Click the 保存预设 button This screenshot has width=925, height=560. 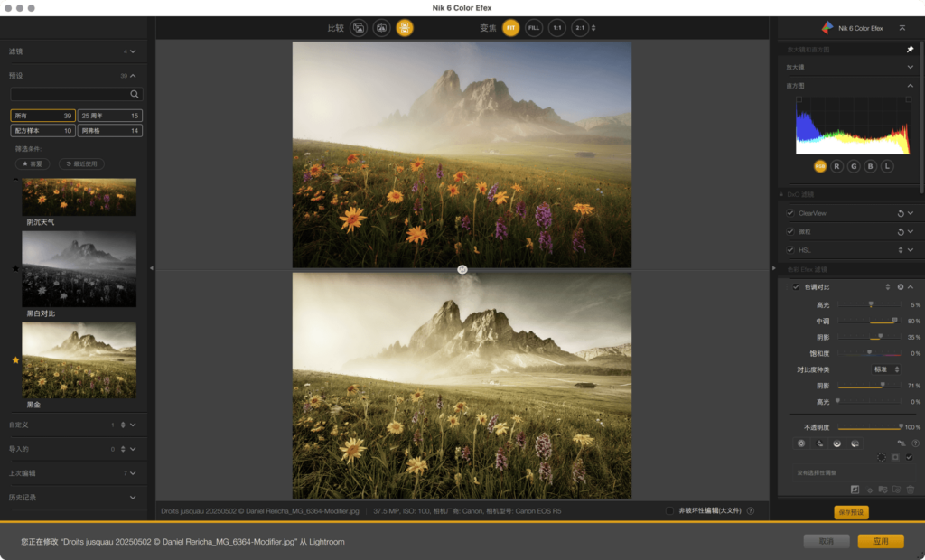pyautogui.click(x=851, y=513)
